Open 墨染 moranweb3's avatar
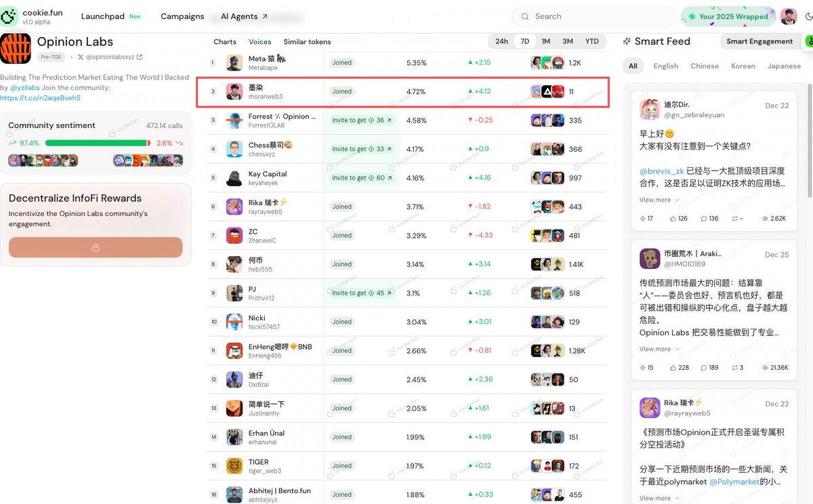 (234, 91)
